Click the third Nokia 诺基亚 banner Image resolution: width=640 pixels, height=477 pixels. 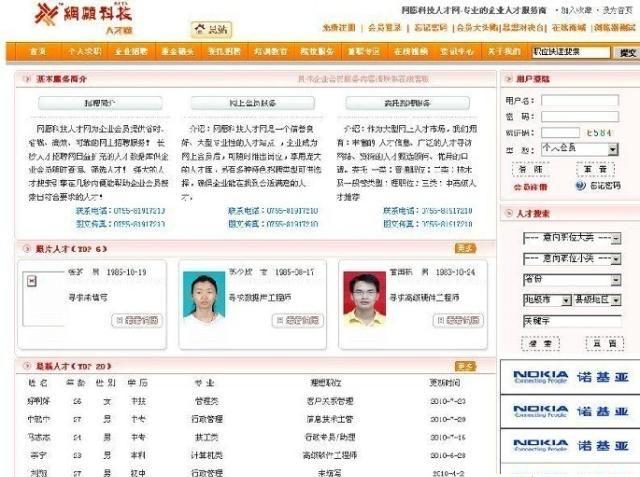click(570, 446)
